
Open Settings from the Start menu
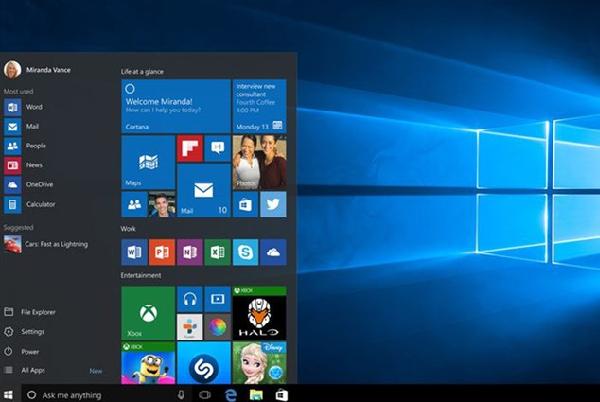[x=24, y=332]
